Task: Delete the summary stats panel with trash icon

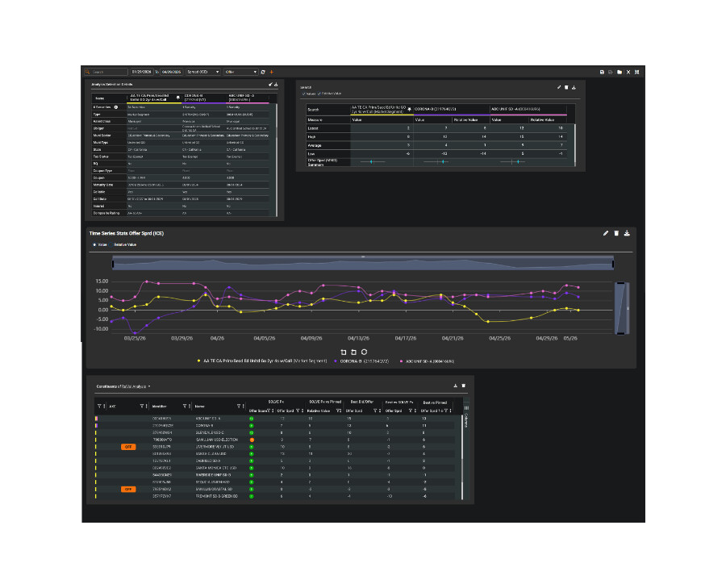Action: coord(566,87)
